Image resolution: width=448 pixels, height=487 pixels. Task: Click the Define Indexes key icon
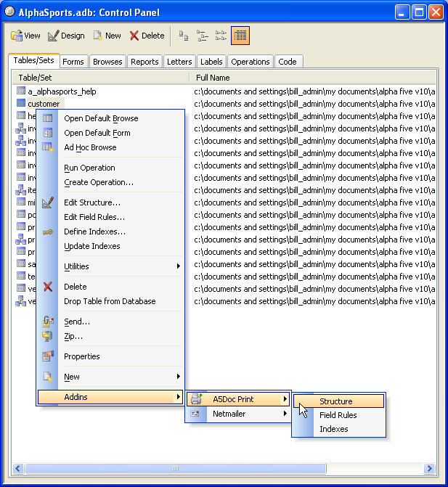coord(48,232)
